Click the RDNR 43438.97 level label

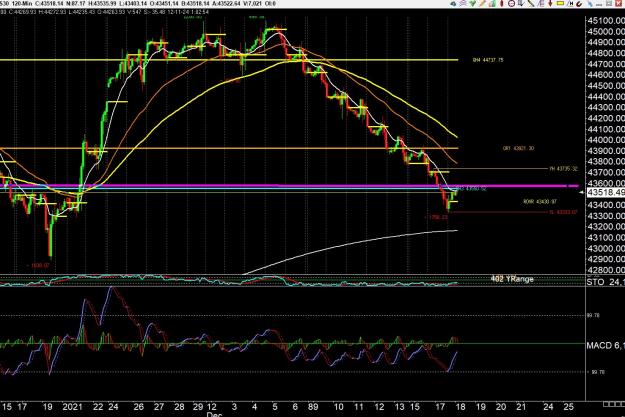(x=540, y=202)
